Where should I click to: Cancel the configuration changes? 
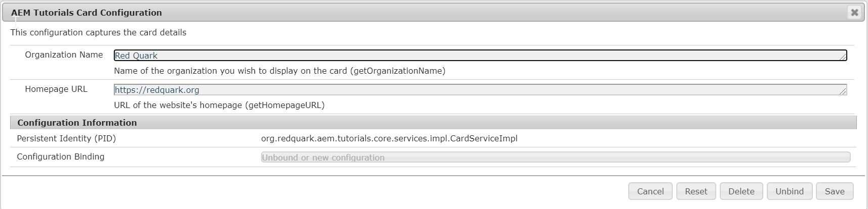click(x=650, y=191)
